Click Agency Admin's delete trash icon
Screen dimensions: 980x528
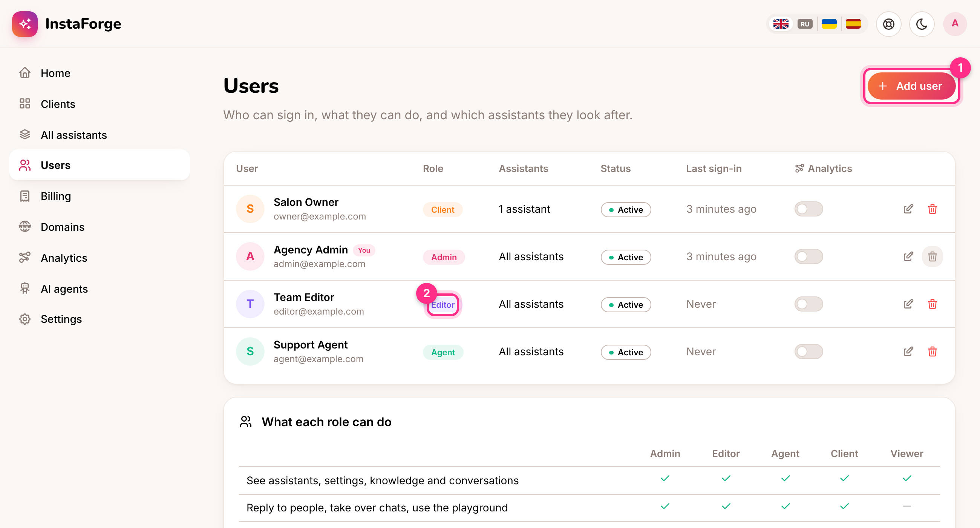pos(932,256)
